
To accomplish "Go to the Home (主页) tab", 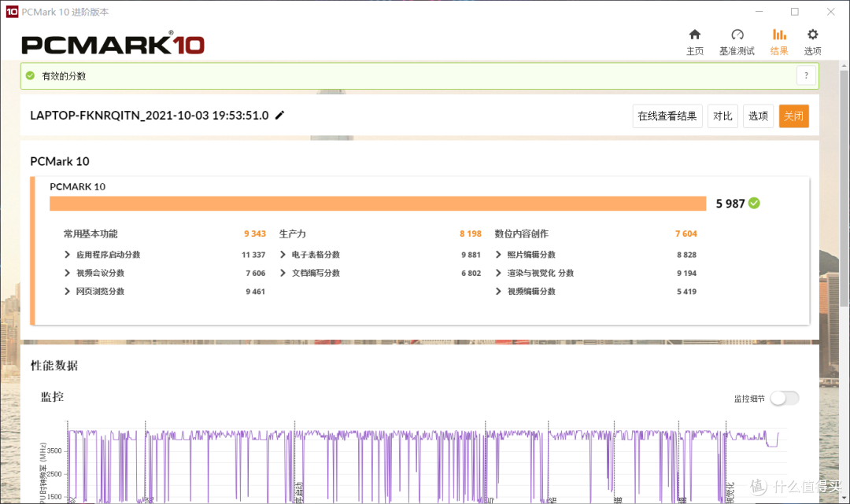I will [694, 42].
